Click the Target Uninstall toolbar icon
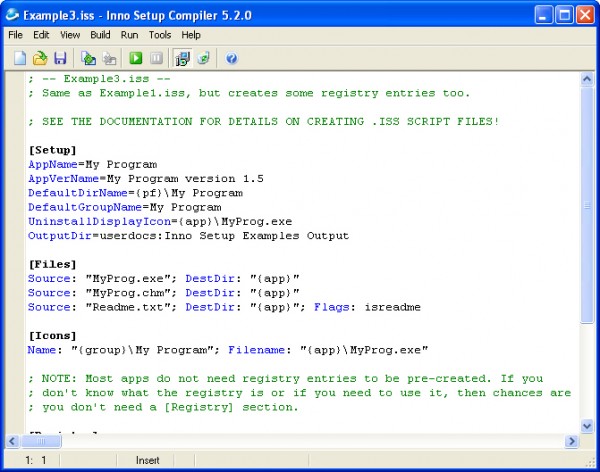Image resolution: width=600 pixels, height=472 pixels. [203, 59]
